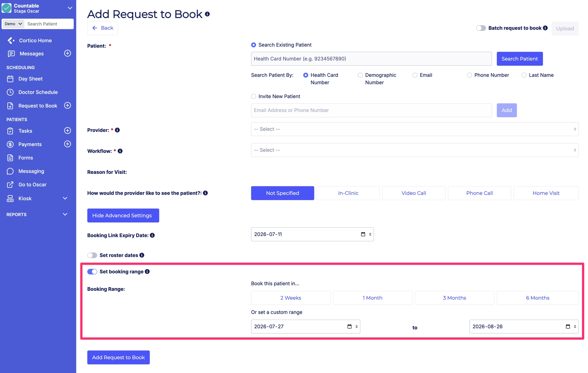Open info icon for Set roster dates
Viewport: 588px width, 373px height.
click(142, 255)
